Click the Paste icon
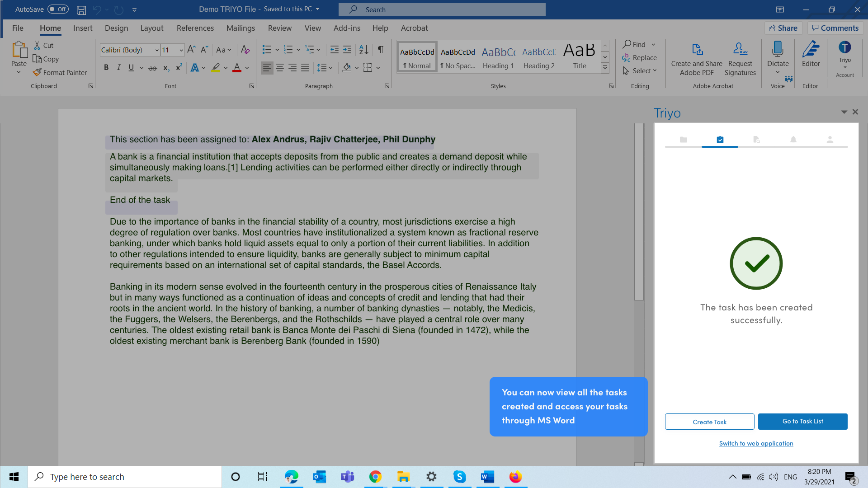The width and height of the screenshot is (868, 488). point(19,50)
